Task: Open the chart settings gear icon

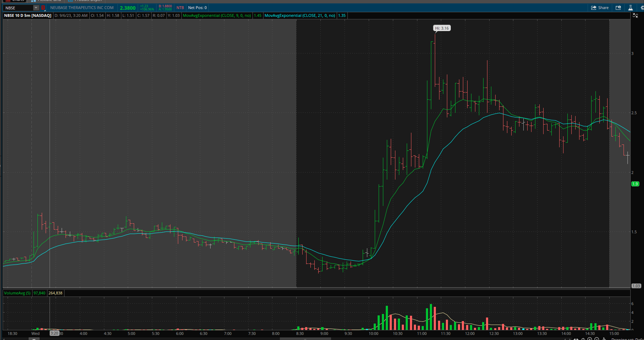Action: click(642, 8)
